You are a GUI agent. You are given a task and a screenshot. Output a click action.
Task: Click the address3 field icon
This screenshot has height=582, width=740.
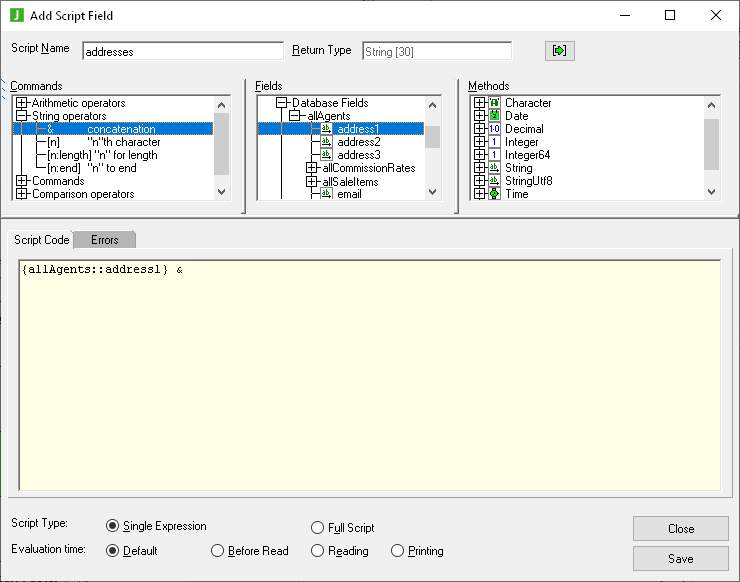tap(326, 155)
